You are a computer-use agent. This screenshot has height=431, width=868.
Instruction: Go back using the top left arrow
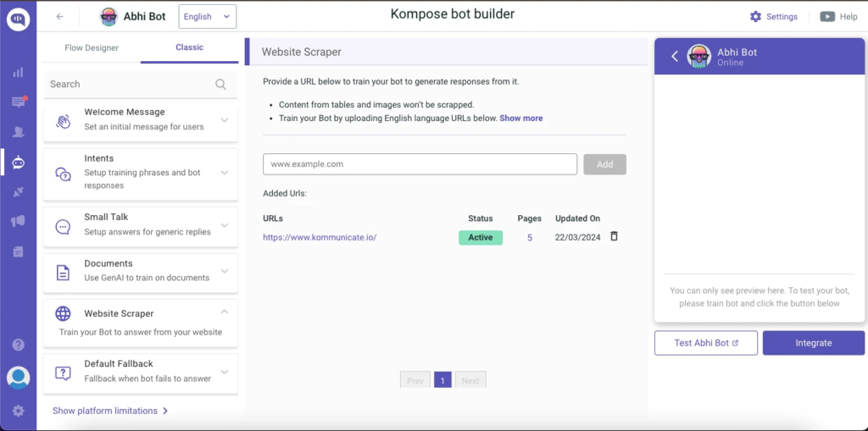tap(60, 17)
